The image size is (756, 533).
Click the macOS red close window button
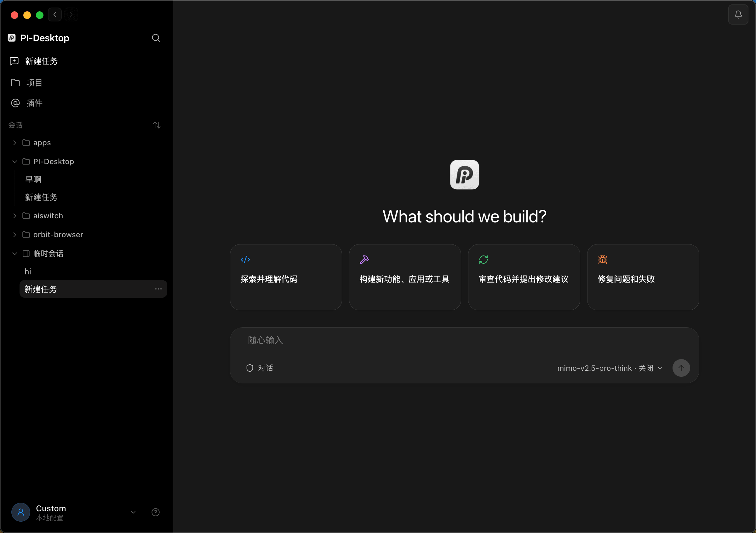pyautogui.click(x=14, y=15)
